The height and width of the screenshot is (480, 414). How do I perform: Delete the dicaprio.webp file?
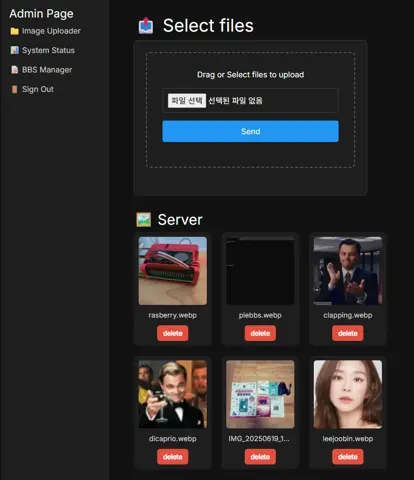[172, 457]
